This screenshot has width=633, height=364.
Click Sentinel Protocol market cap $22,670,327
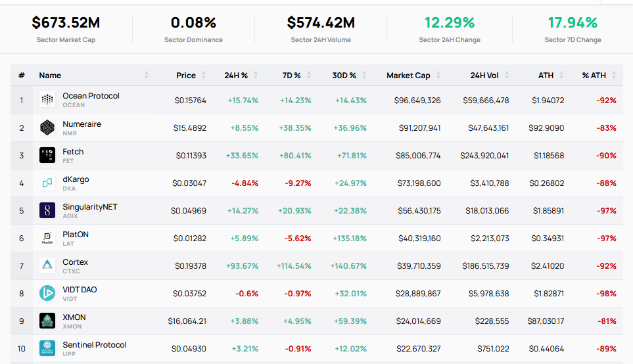click(418, 349)
